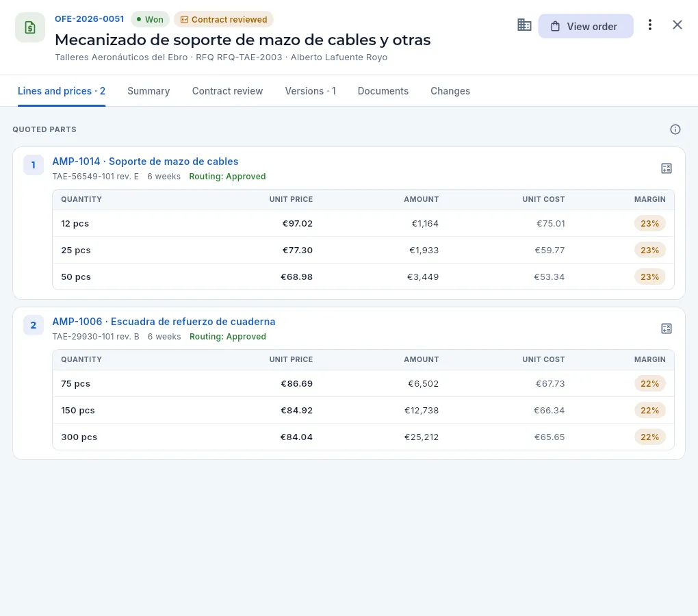Click the View order button
The width and height of the screenshot is (698, 616).
pos(585,26)
